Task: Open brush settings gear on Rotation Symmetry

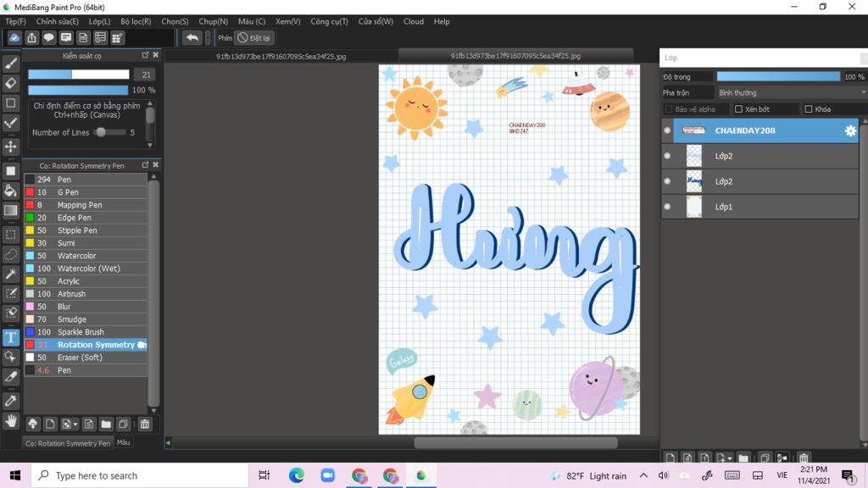Action: [142, 345]
